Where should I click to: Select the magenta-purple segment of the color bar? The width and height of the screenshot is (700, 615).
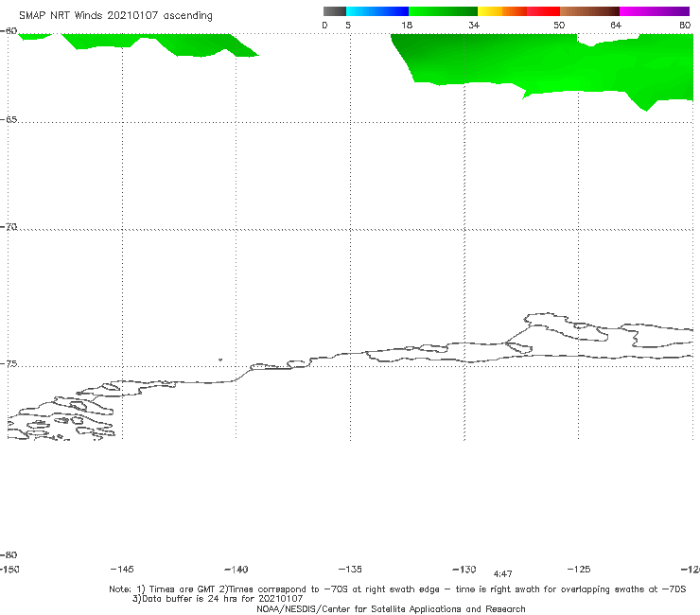pyautogui.click(x=655, y=11)
